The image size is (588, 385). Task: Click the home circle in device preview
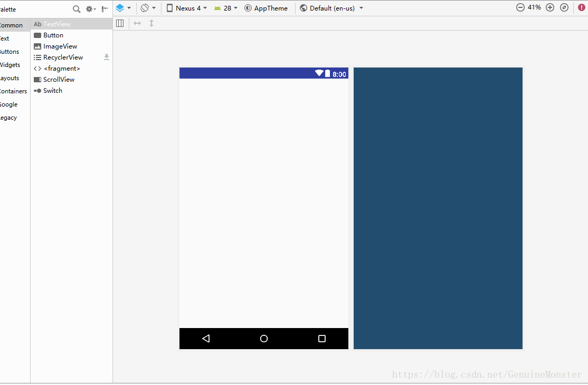(x=264, y=339)
